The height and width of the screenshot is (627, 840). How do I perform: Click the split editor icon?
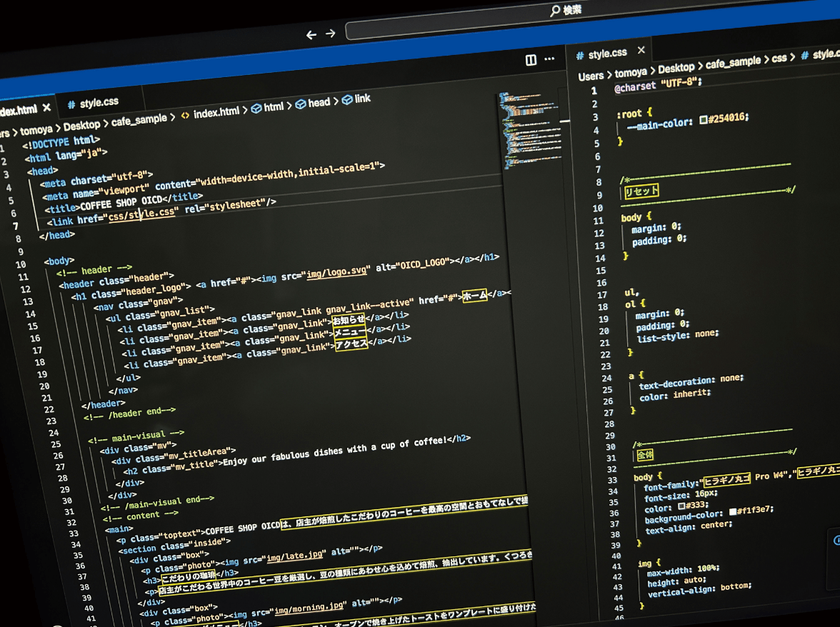pyautogui.click(x=531, y=61)
